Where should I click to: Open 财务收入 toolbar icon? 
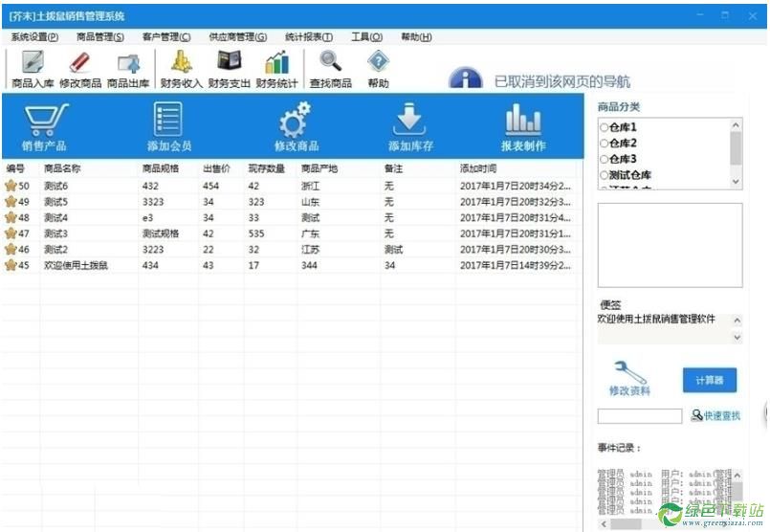pos(181,64)
